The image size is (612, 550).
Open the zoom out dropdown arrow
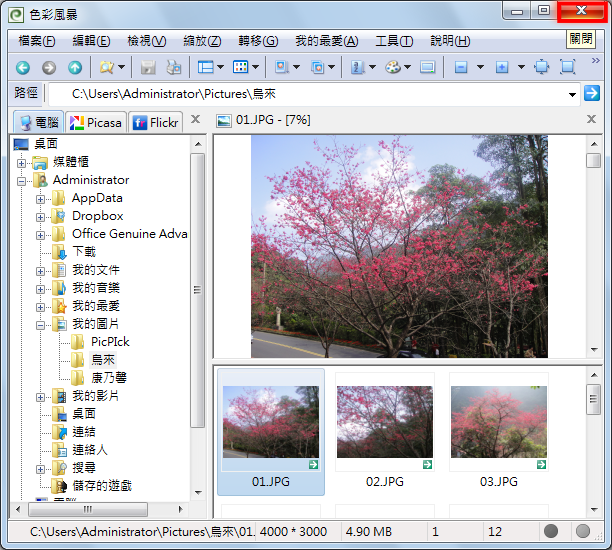[480, 67]
